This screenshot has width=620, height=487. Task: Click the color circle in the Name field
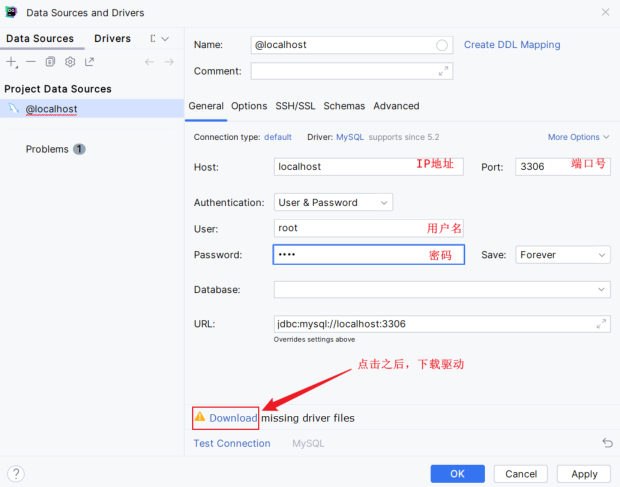coord(442,45)
